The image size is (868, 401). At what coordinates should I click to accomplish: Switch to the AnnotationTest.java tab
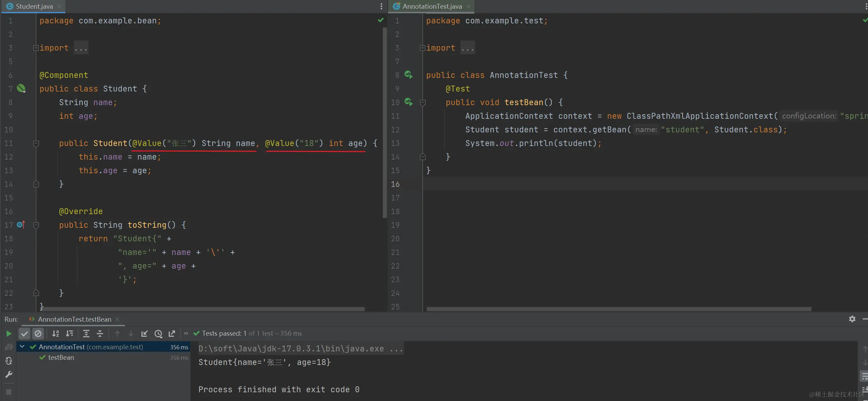pyautogui.click(x=432, y=6)
